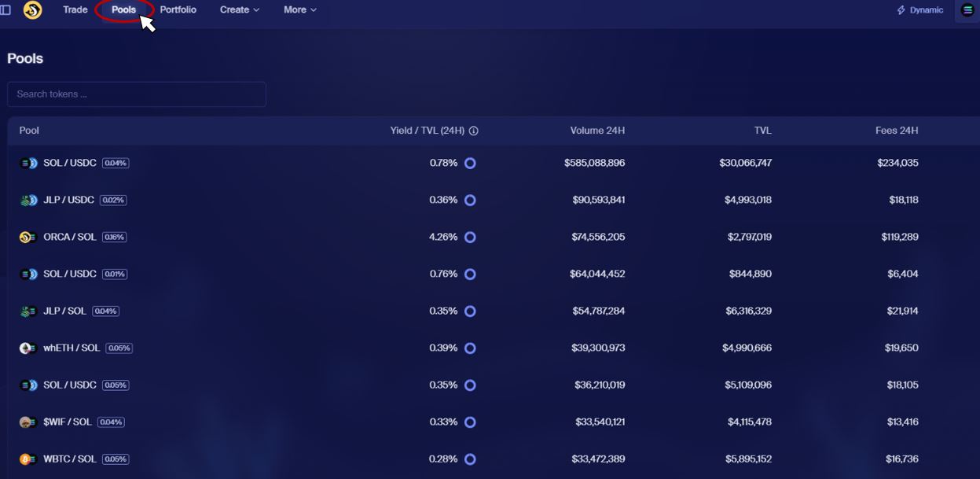Click the $585,088,896 volume value
This screenshot has width=980, height=479.
(595, 163)
